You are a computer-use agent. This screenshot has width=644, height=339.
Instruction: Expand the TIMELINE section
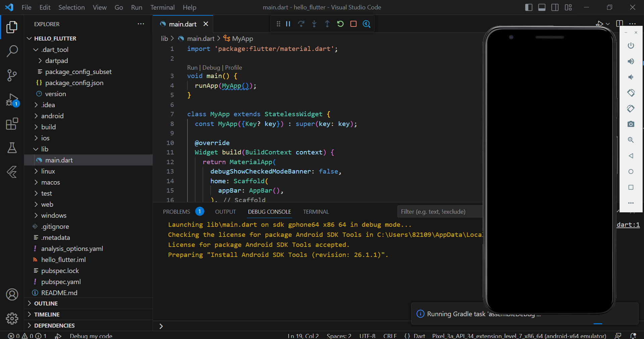(29, 315)
